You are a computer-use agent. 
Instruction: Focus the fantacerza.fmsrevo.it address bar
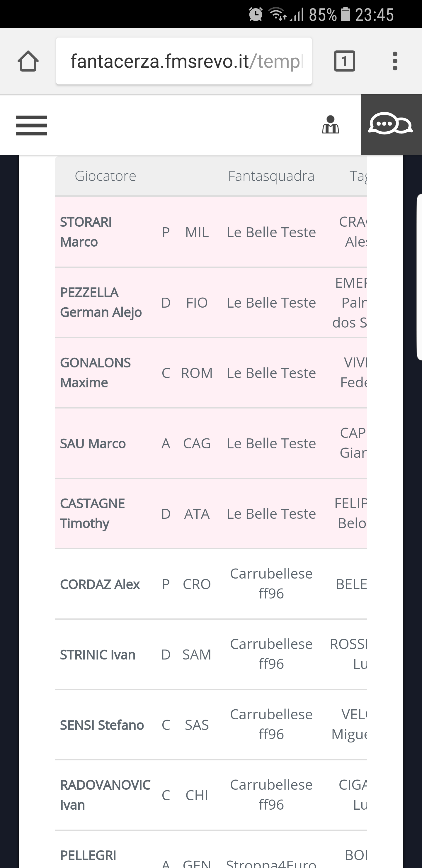[184, 61]
